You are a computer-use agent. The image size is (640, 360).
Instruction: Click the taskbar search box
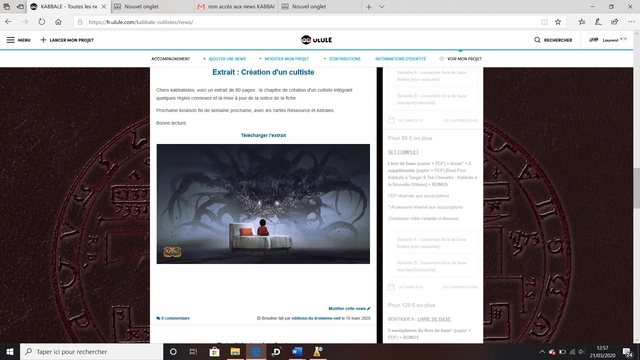click(x=91, y=351)
